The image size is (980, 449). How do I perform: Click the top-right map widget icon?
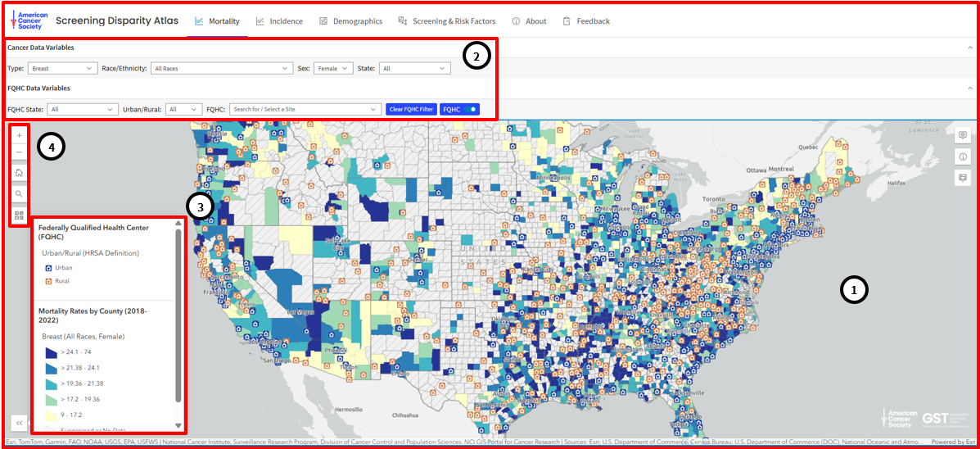coord(963,135)
